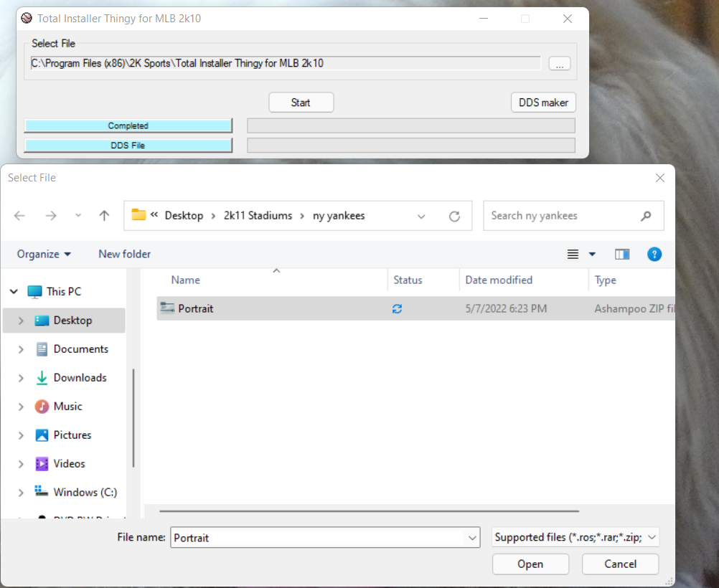Refresh the ny yankees folder
The height and width of the screenshot is (588, 719).
[454, 216]
